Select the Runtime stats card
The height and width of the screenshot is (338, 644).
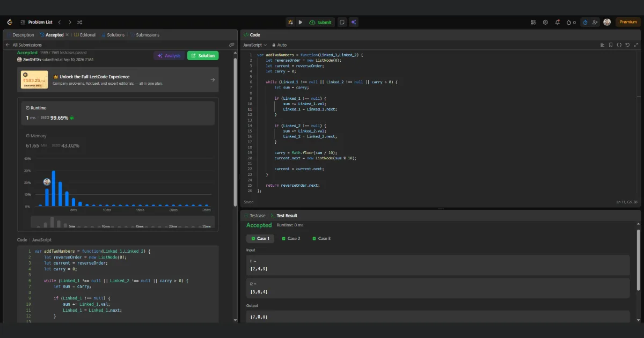[x=118, y=113]
